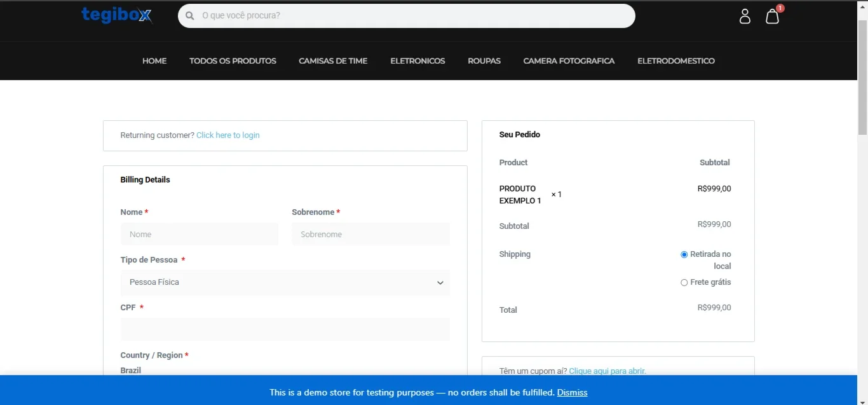Go to the HOME menu item
The height and width of the screenshot is (405, 868).
pyautogui.click(x=154, y=61)
